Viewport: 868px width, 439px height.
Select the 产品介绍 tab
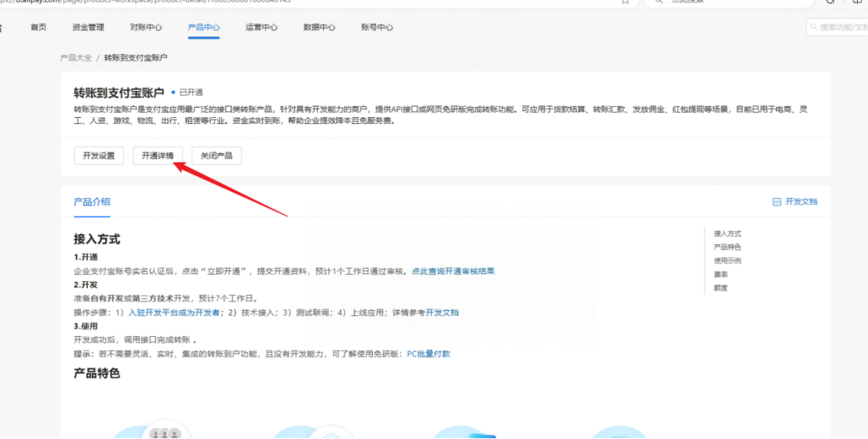tap(92, 202)
